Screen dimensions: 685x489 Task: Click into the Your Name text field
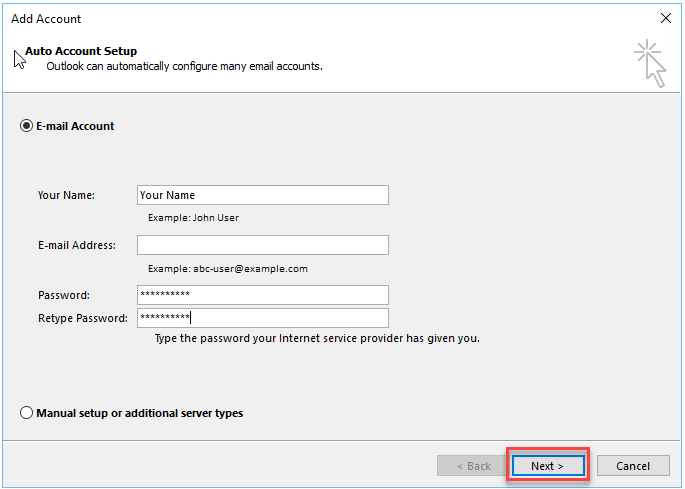coord(262,195)
